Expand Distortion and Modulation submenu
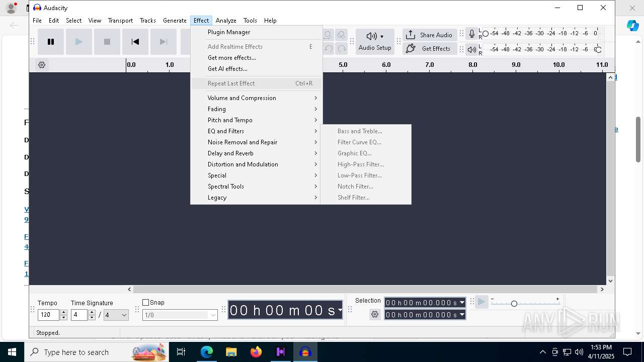 tap(257, 164)
